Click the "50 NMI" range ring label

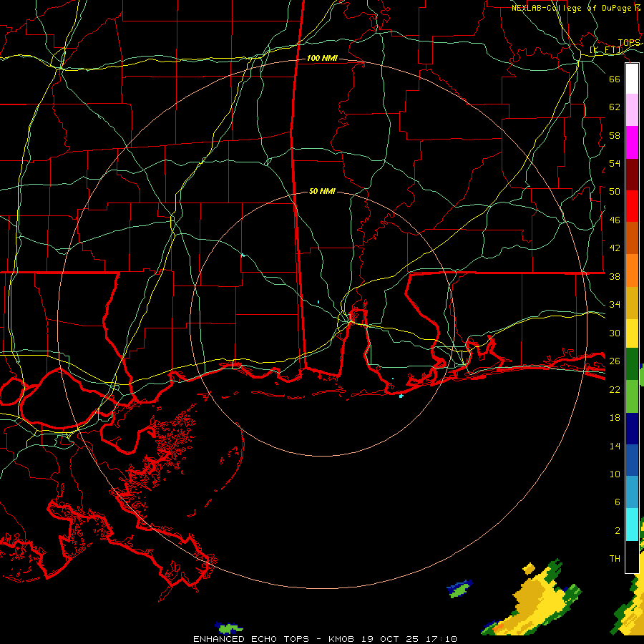pos(322,191)
